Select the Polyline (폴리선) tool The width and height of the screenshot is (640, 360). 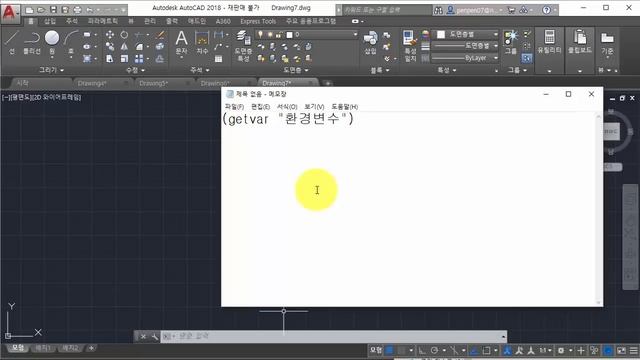(32, 42)
